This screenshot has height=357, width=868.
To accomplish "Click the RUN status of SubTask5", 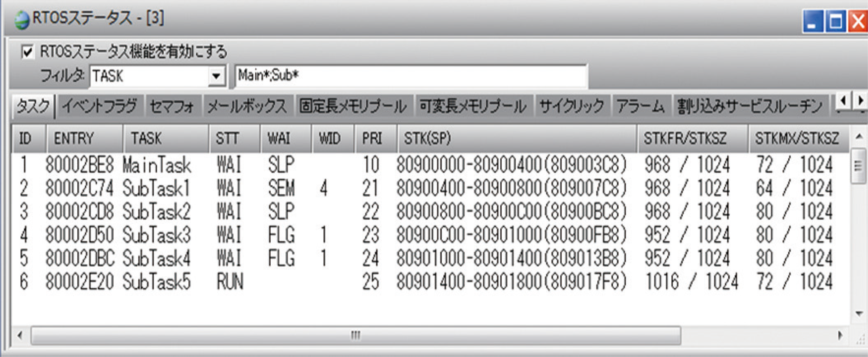I will pyautogui.click(x=230, y=282).
